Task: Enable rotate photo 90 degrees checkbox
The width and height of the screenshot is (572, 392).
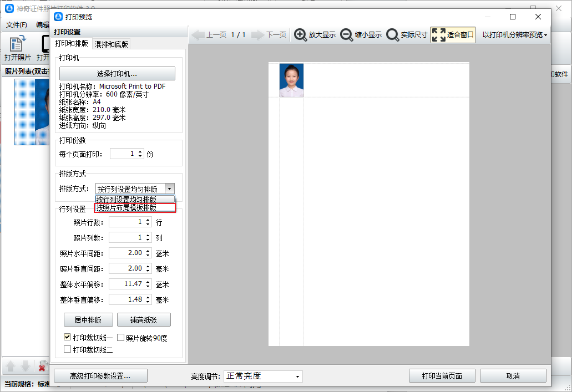Action: (x=120, y=337)
